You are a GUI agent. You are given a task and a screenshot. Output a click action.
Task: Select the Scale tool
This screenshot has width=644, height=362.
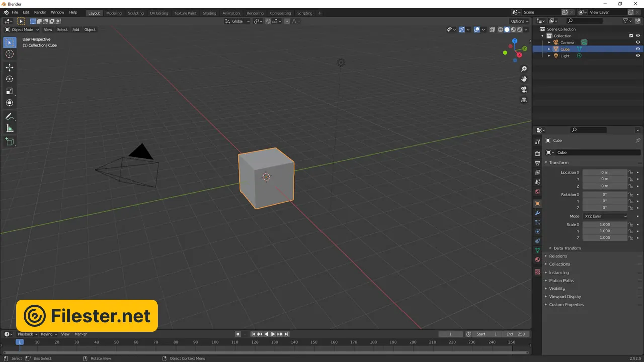9,91
